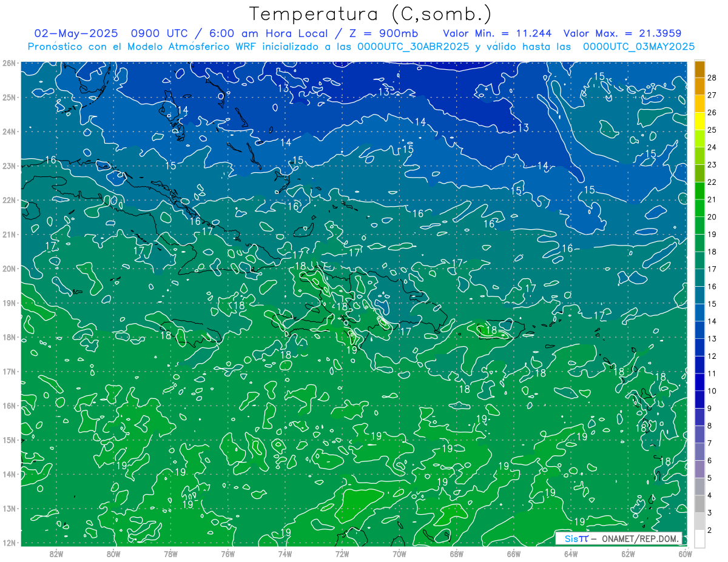The image size is (728, 562).
Task: Click the 12N latitude axis label
Action: click(x=8, y=543)
